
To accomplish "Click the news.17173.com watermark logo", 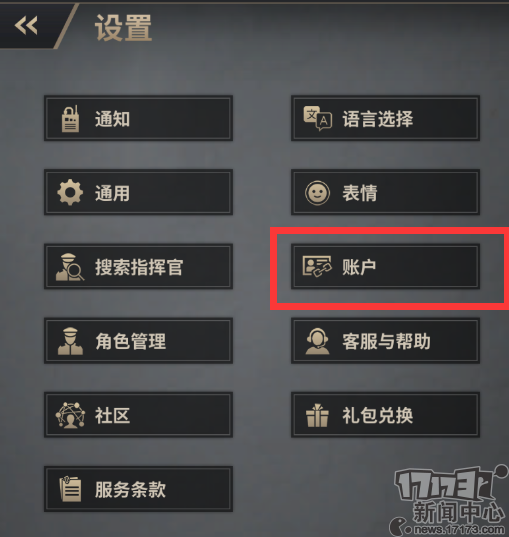I will 449,501.
